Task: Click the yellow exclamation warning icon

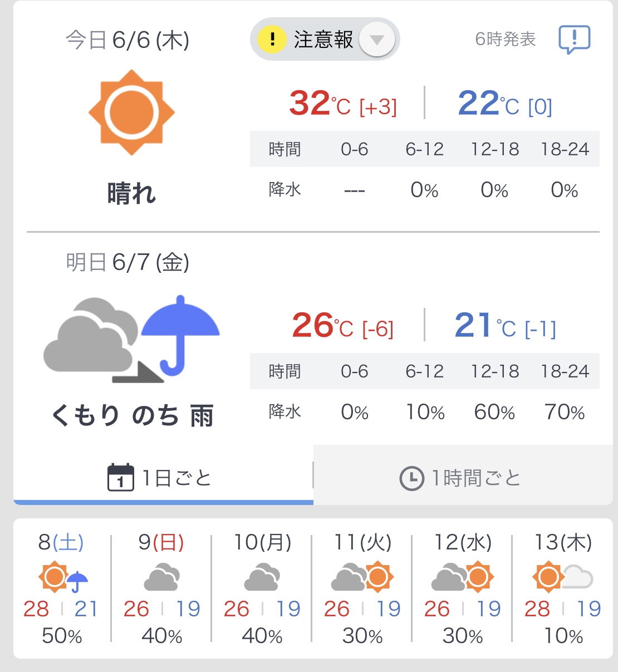Action: pyautogui.click(x=272, y=40)
